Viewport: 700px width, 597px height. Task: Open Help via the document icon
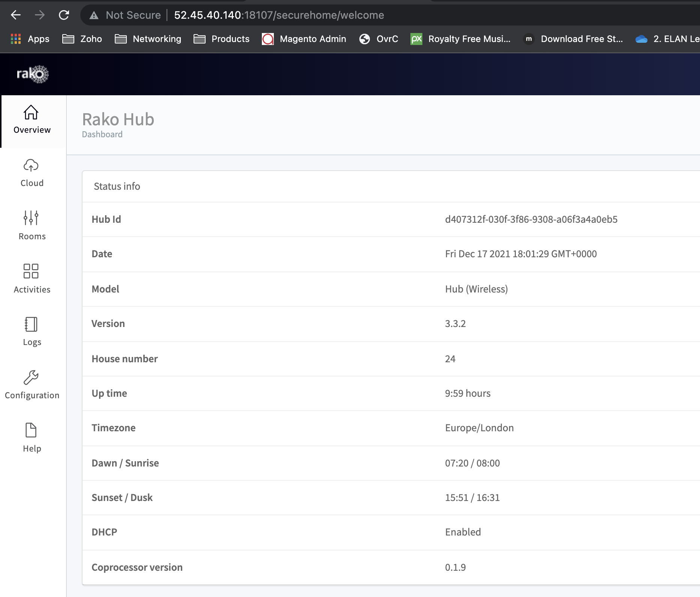(x=31, y=430)
